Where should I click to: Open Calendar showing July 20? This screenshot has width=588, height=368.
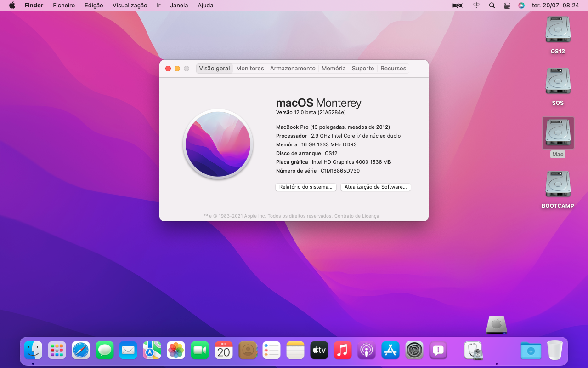tap(224, 350)
